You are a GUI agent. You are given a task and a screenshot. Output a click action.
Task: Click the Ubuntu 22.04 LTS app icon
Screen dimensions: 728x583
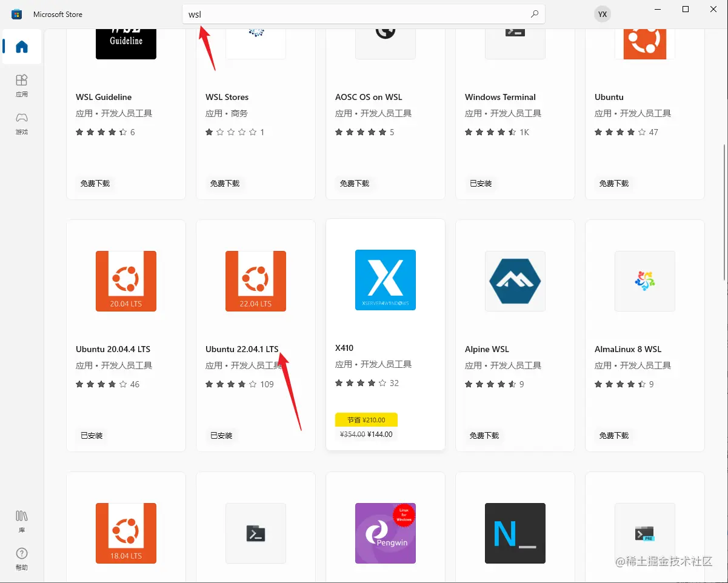(x=256, y=281)
